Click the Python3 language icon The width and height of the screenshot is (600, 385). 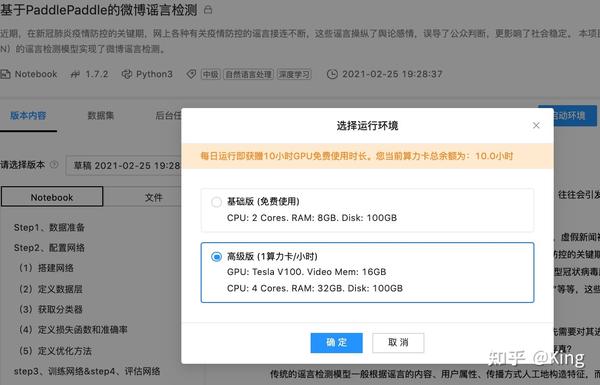(127, 74)
